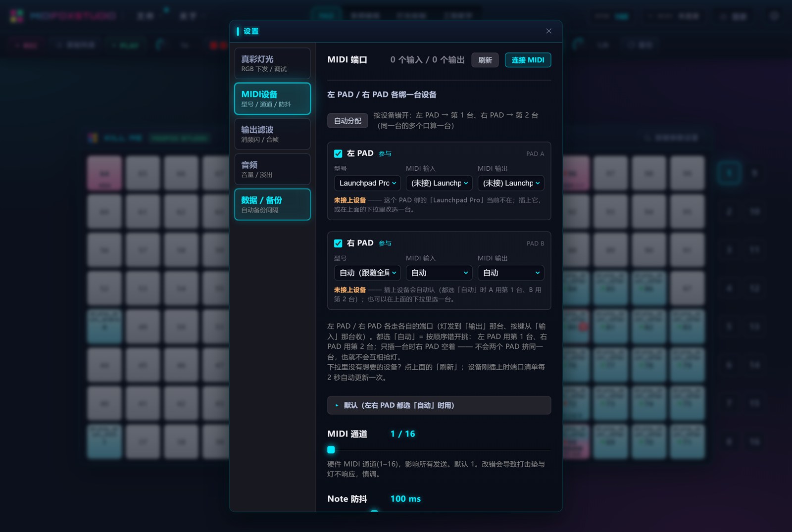This screenshot has width=792, height=532.
Task: Open the 输出滤波 settings section
Action: point(272,134)
